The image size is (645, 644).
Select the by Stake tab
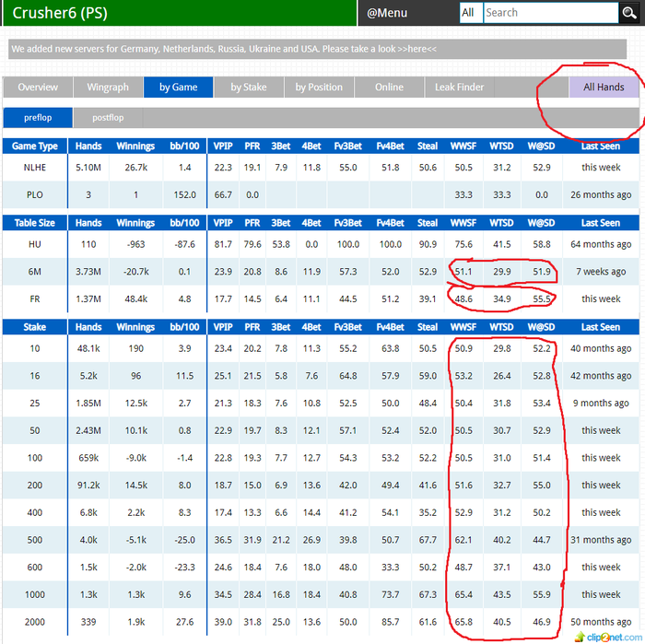[x=249, y=88]
